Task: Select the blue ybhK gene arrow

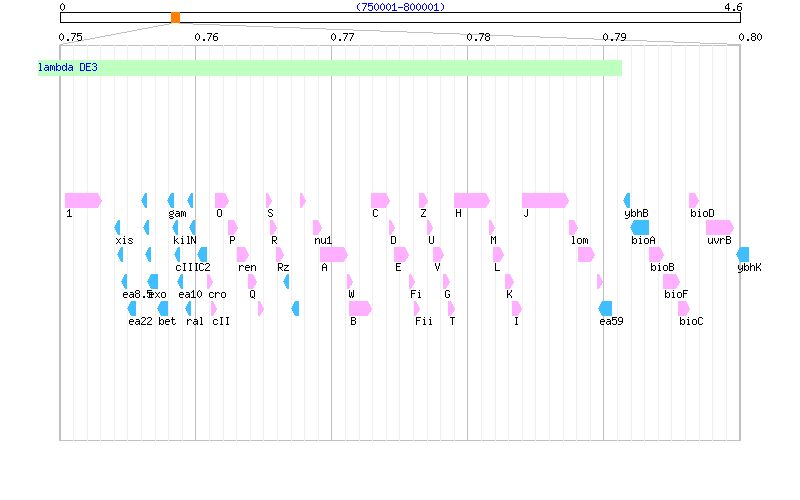Action: click(743, 254)
